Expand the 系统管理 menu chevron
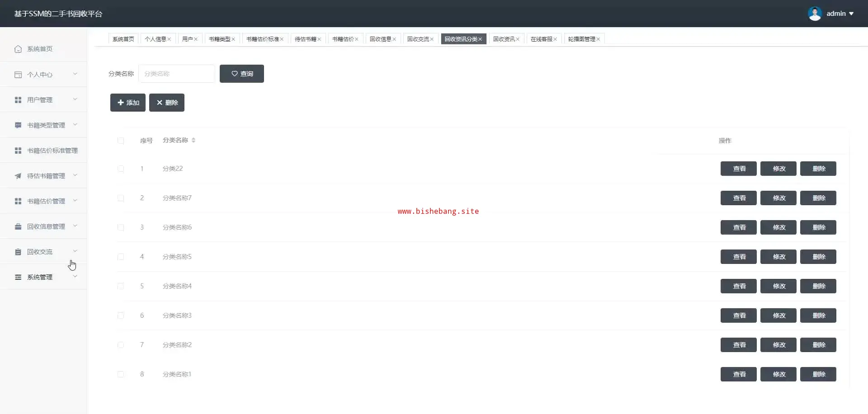Screen dimensions: 868x414 (75, 276)
